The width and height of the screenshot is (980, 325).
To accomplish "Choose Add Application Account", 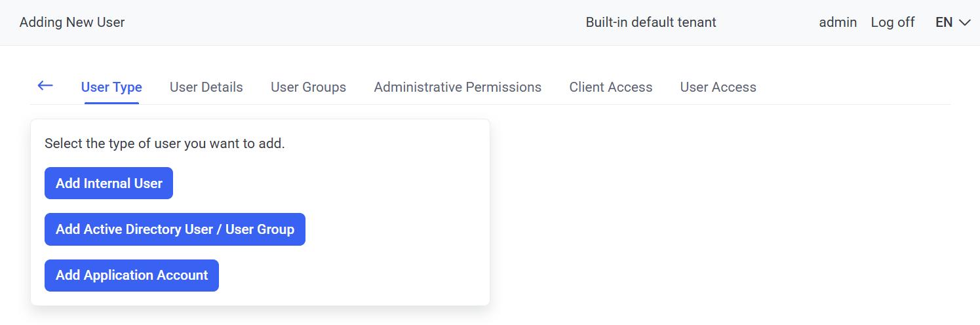I will click(131, 275).
